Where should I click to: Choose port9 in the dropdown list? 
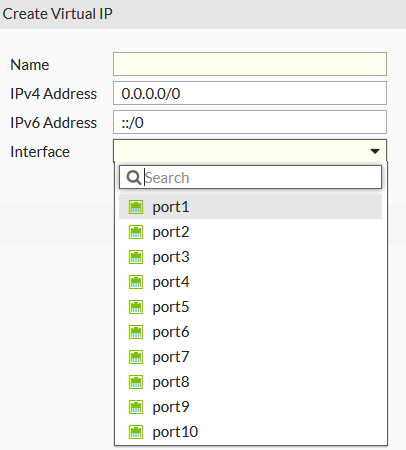(x=250, y=407)
